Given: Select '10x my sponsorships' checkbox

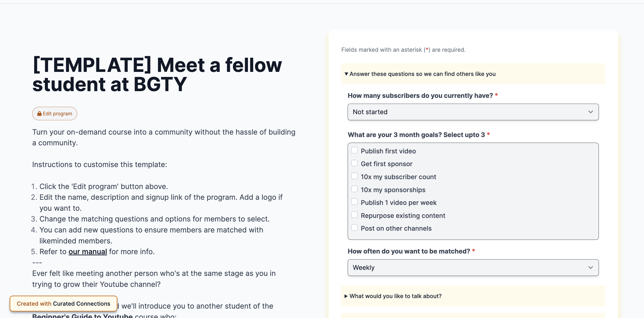Looking at the screenshot, I should (354, 189).
